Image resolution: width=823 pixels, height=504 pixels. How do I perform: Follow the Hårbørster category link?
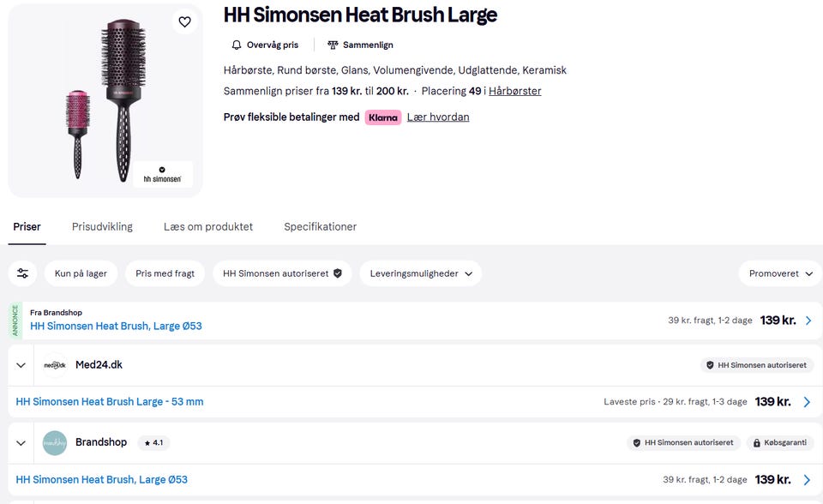[x=514, y=91]
